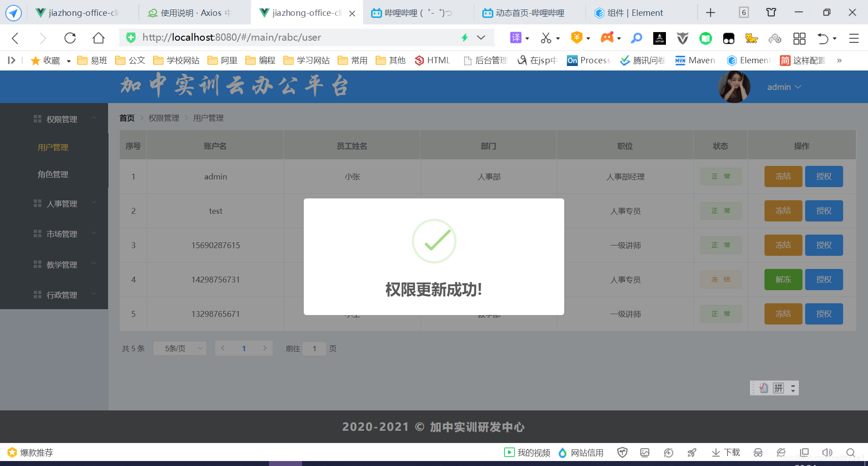Click the lightning speed mode icon

(464, 38)
